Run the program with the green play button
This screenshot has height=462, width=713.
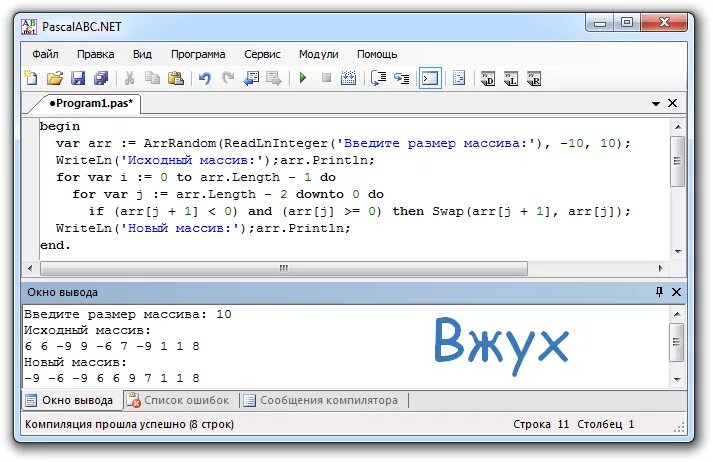[x=303, y=78]
